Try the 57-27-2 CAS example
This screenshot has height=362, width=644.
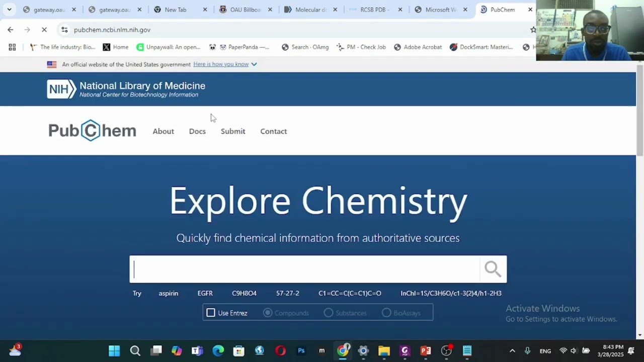[288, 293]
